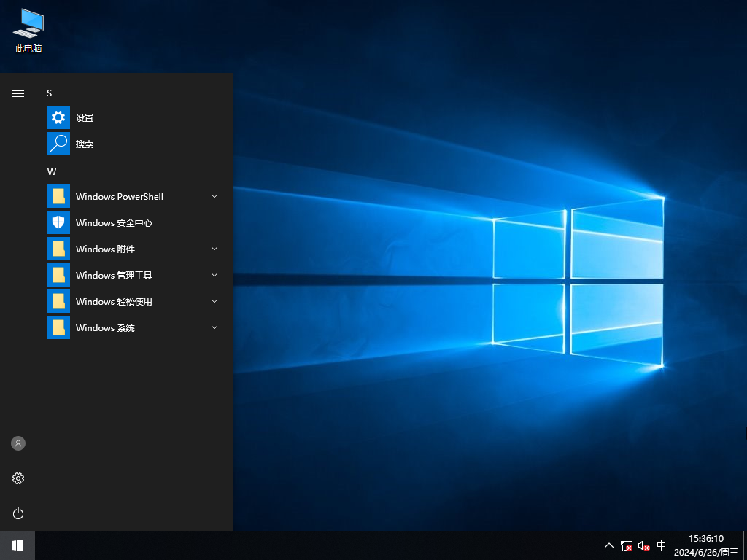Screen dimensions: 747x560
Task: Unmute the speaker icon in system tray
Action: [643, 545]
